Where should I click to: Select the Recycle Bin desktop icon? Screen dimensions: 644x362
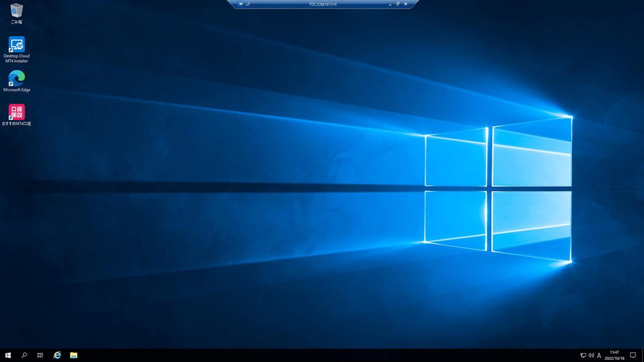coord(16,13)
